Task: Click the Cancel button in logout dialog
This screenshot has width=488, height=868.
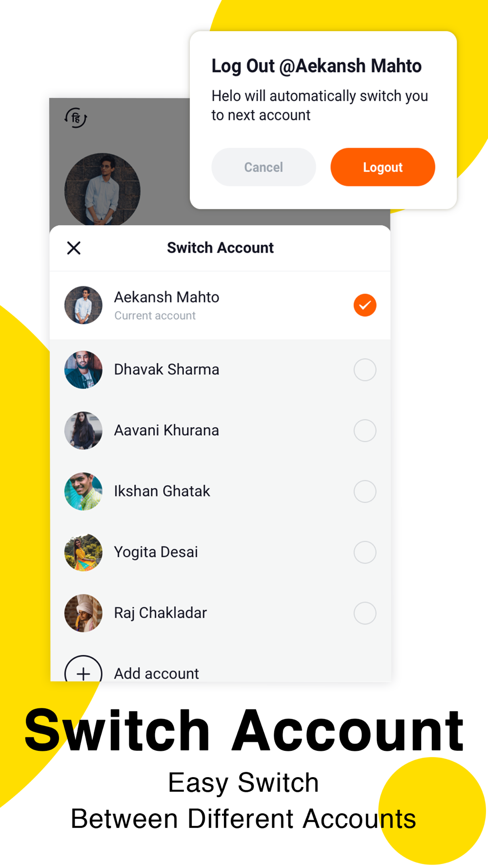Action: point(264,167)
